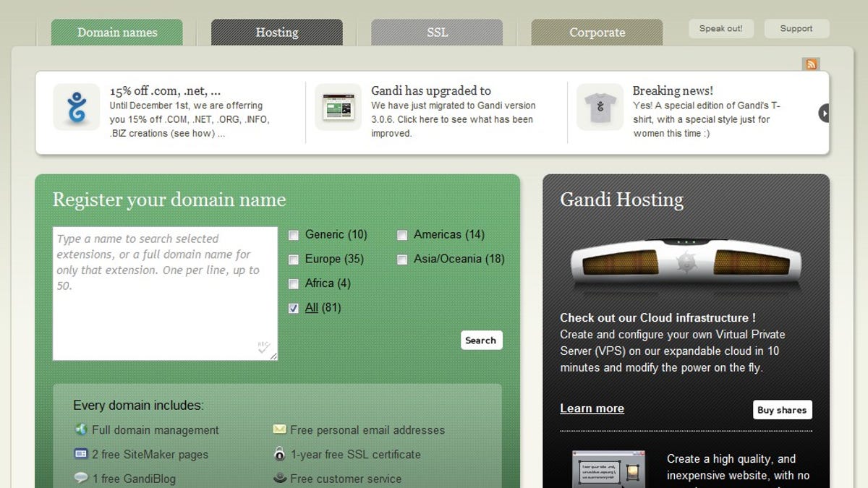Click the Search button for domains
The image size is (868, 488).
(x=481, y=341)
